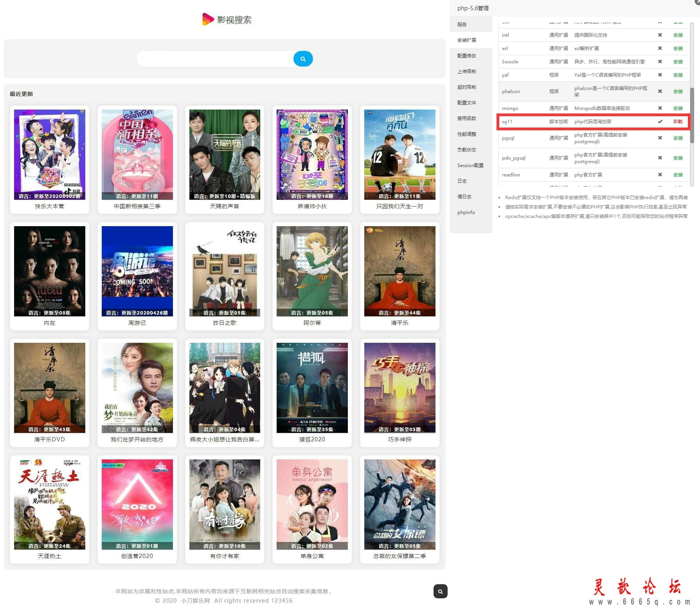Select the 上传限制 tab

click(x=471, y=71)
